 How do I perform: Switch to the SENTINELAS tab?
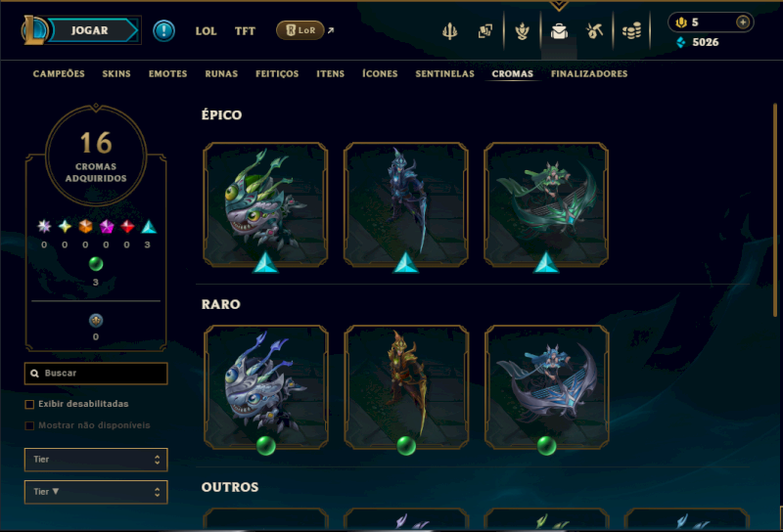445,74
